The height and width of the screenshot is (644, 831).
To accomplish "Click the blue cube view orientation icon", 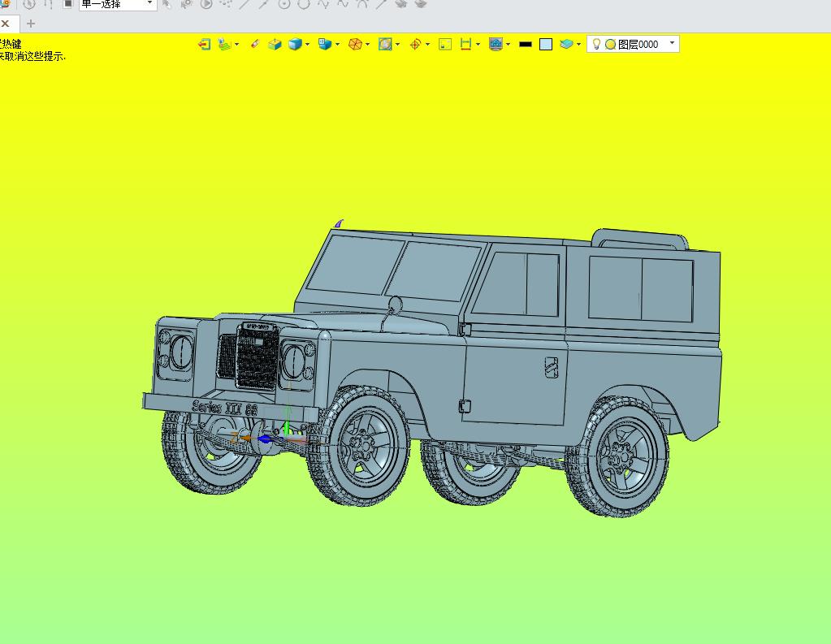I will (x=325, y=45).
